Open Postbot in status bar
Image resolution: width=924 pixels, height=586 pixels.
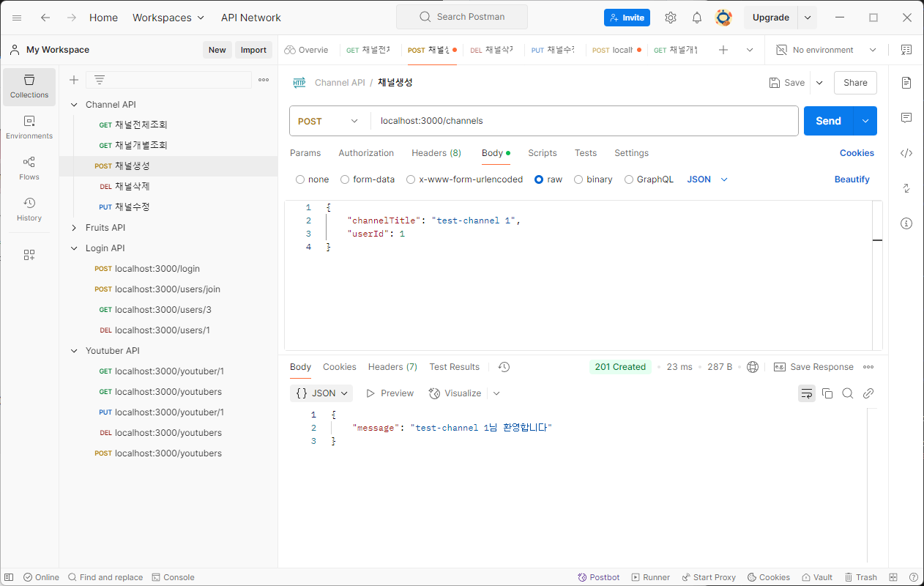point(599,577)
